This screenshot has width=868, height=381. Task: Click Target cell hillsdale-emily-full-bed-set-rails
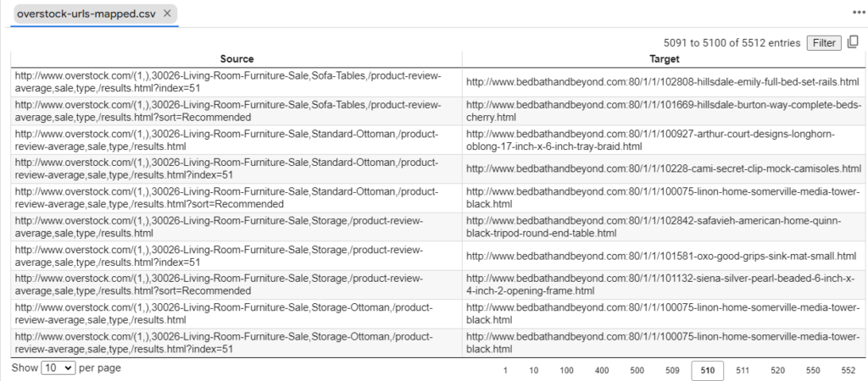[664, 82]
